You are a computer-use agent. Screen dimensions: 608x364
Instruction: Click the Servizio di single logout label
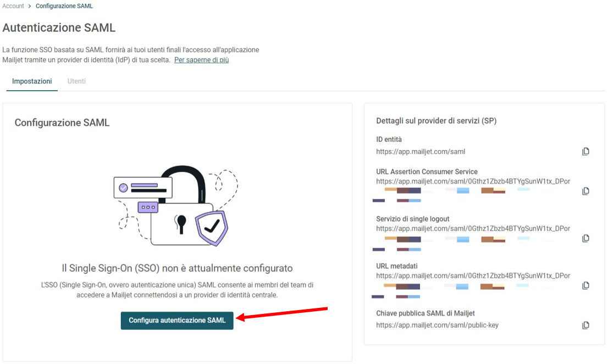coord(412,219)
